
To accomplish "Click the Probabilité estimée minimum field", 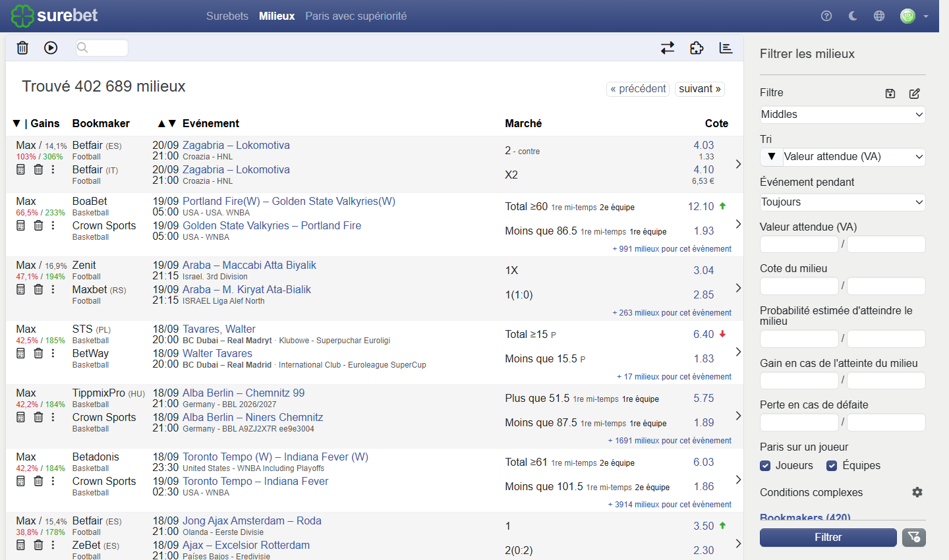I will pyautogui.click(x=799, y=339).
